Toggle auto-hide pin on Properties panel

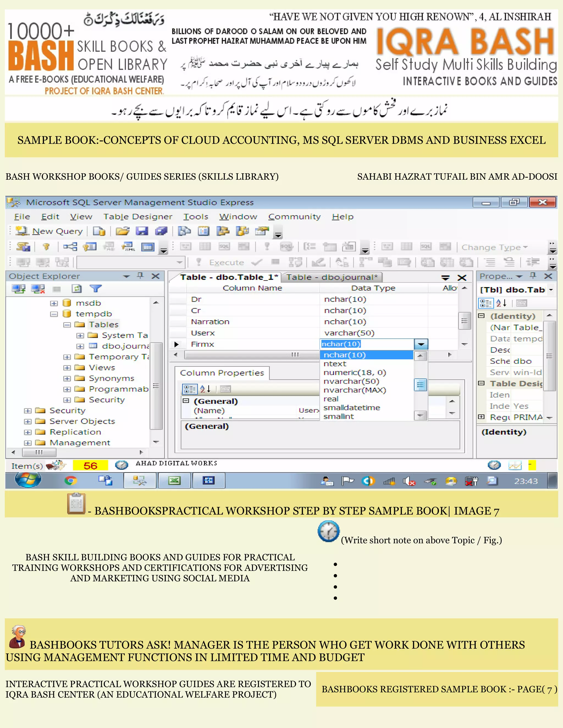(533, 276)
